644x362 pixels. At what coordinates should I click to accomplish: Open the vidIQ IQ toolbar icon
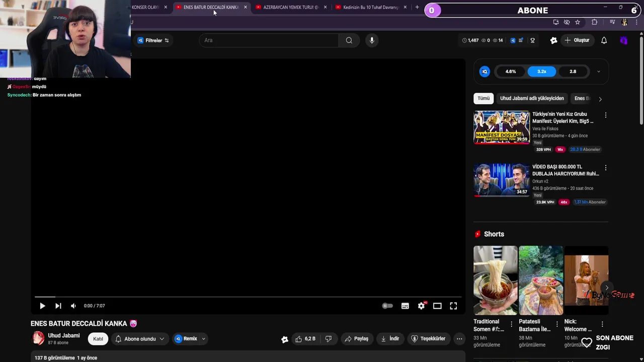coord(513,40)
